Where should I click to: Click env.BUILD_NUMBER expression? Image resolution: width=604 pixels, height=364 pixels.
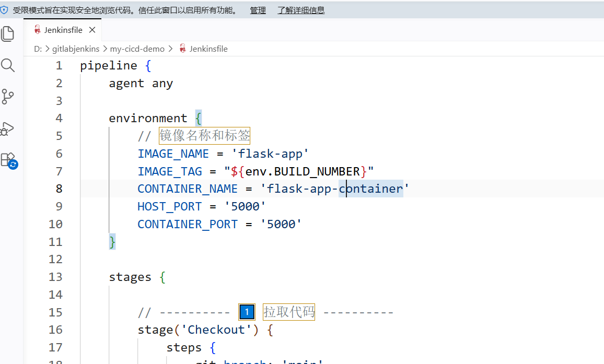coord(303,171)
